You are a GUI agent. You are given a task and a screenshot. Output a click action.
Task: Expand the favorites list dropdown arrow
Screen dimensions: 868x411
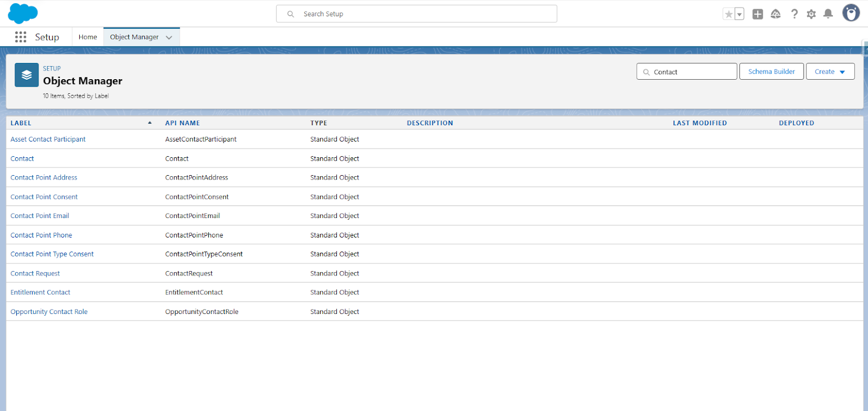739,15
